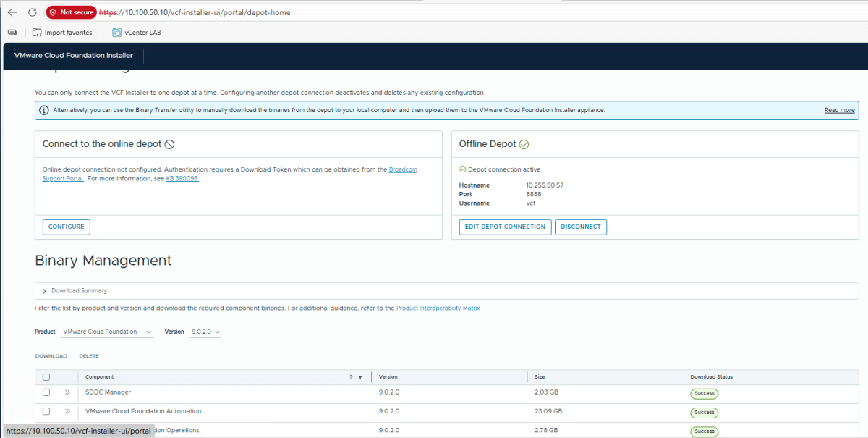Tick the select-all checkbox in table header
The height and width of the screenshot is (438, 868).
point(46,377)
